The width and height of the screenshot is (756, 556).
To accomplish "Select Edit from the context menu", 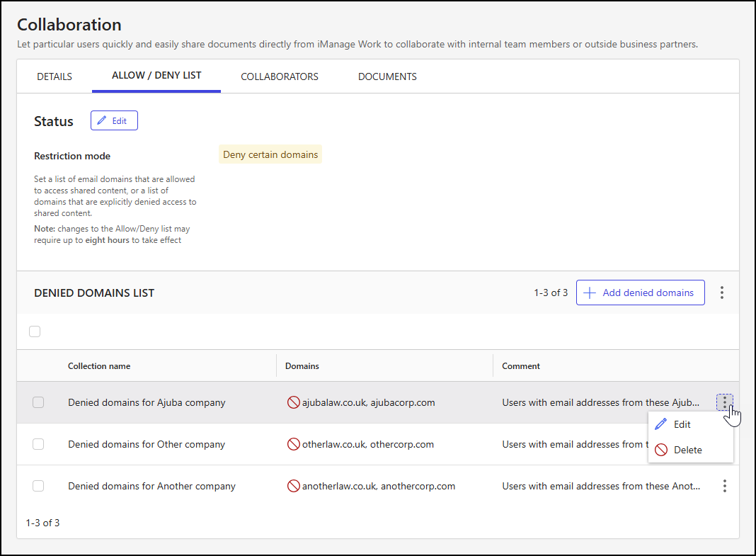I will pos(683,424).
